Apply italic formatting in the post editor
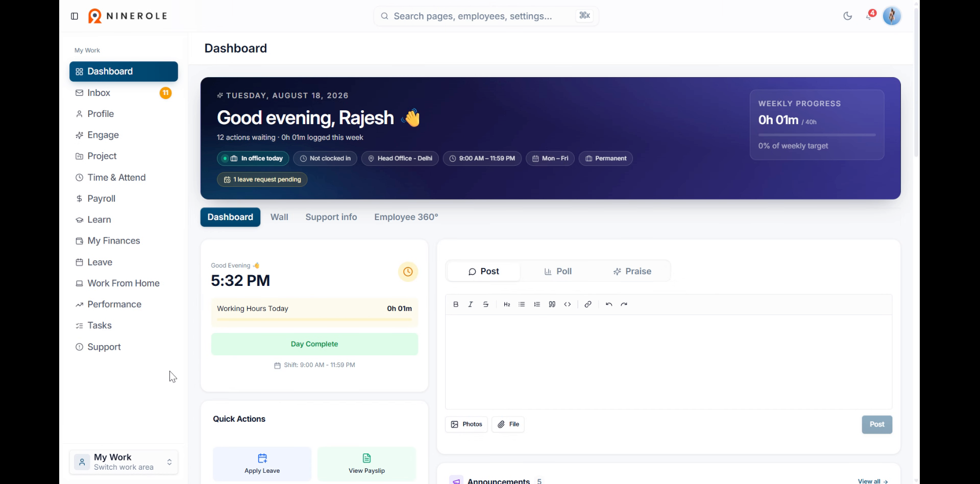 [x=471, y=304]
